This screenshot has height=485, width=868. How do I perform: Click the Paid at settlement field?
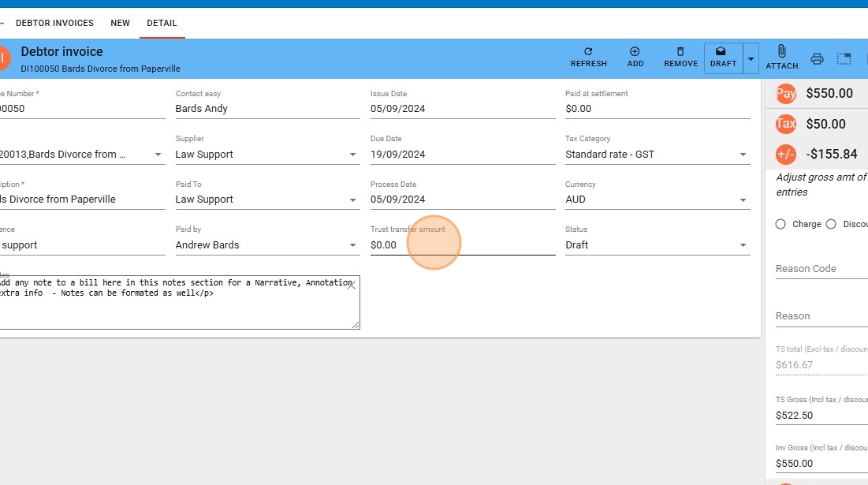pyautogui.click(x=658, y=109)
